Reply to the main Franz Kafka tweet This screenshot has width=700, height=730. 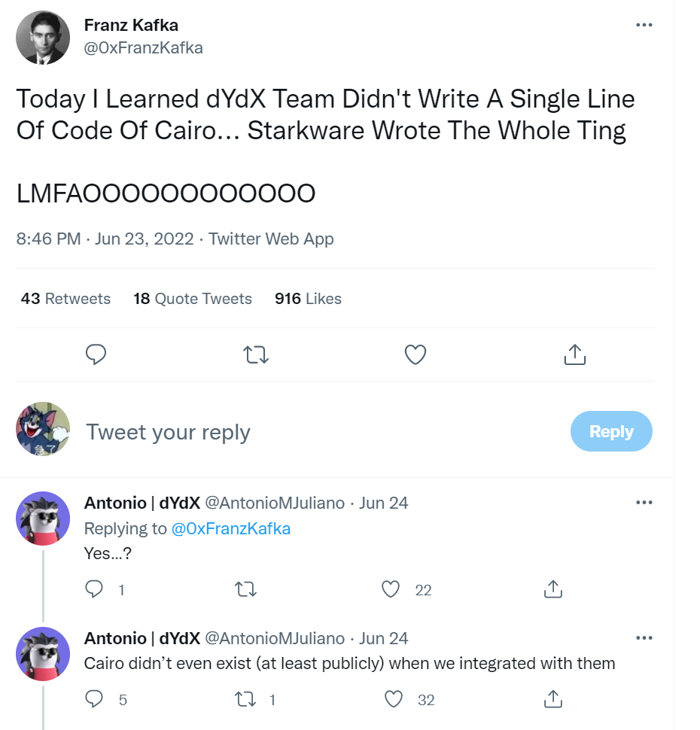coord(96,354)
